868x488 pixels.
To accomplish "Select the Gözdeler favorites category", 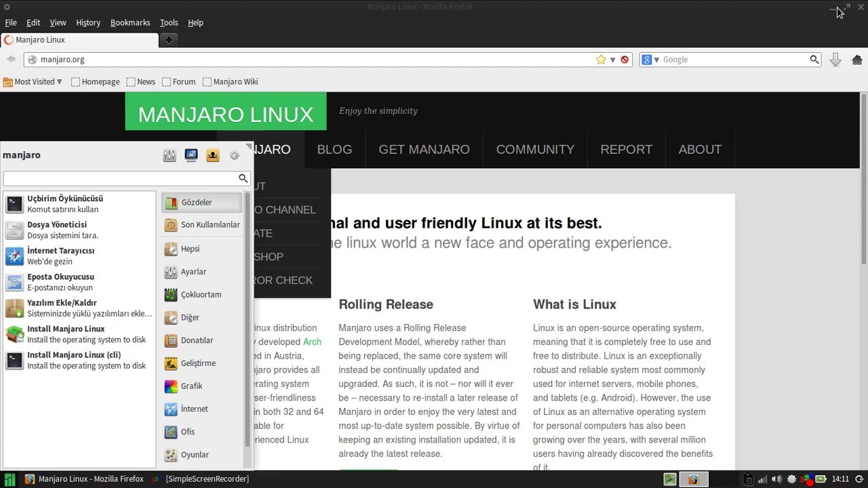I will 201,203.
